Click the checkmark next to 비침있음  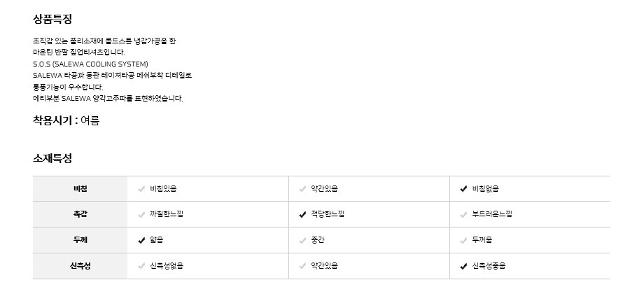pyautogui.click(x=142, y=189)
